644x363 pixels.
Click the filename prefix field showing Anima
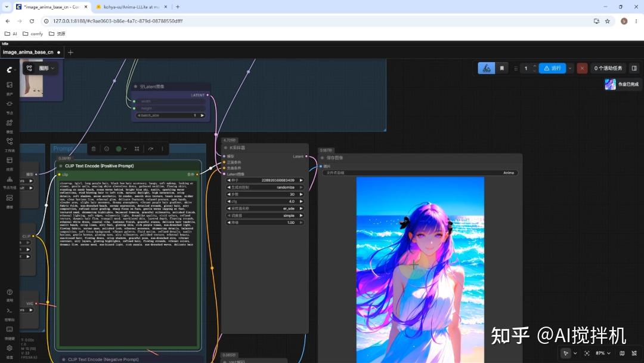click(420, 173)
